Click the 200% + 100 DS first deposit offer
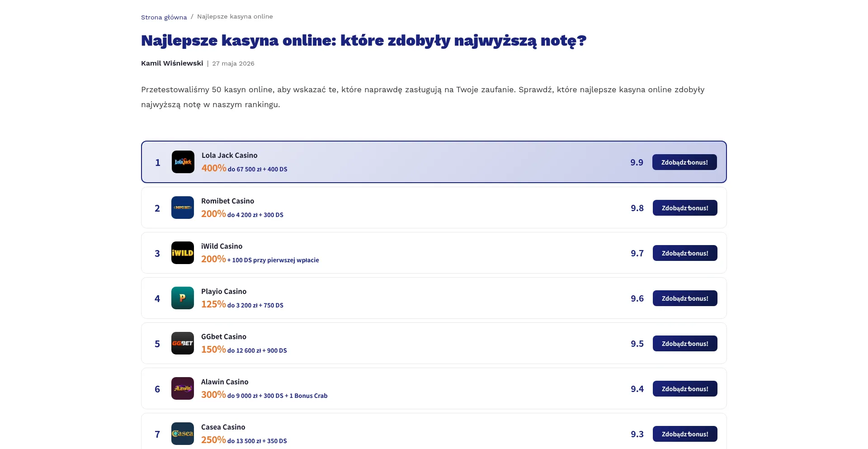 point(260,259)
